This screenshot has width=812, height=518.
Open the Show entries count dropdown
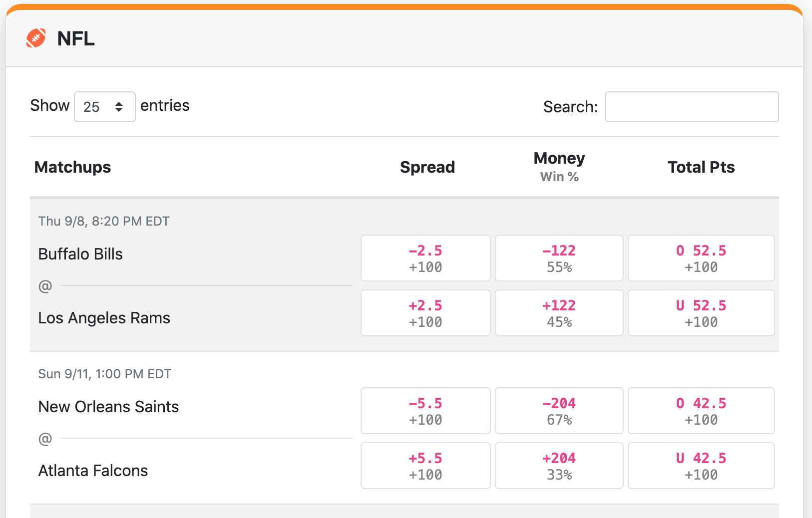(x=105, y=107)
